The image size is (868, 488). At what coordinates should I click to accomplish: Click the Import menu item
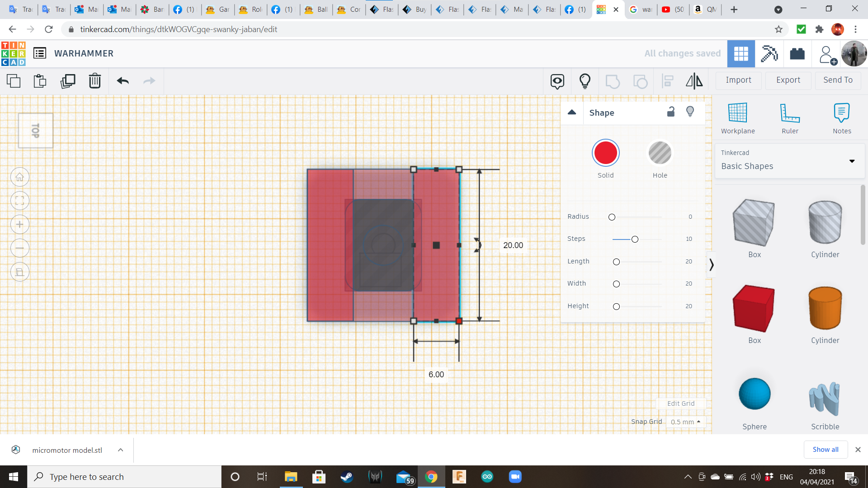[x=738, y=80]
